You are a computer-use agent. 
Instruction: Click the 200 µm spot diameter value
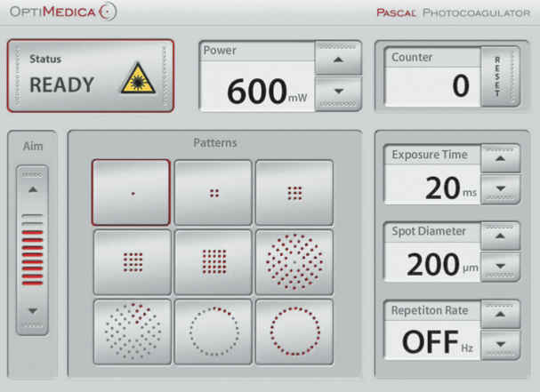coord(442,265)
